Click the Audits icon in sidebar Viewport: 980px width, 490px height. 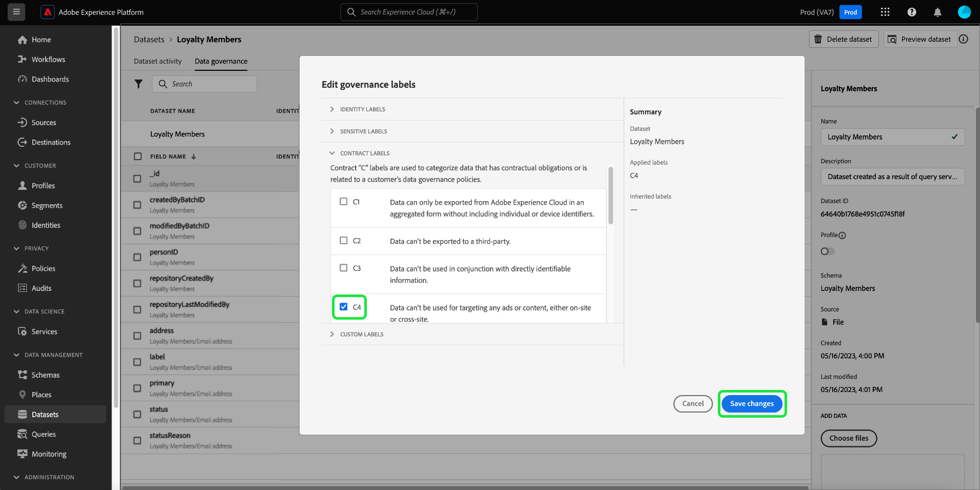[x=23, y=288]
